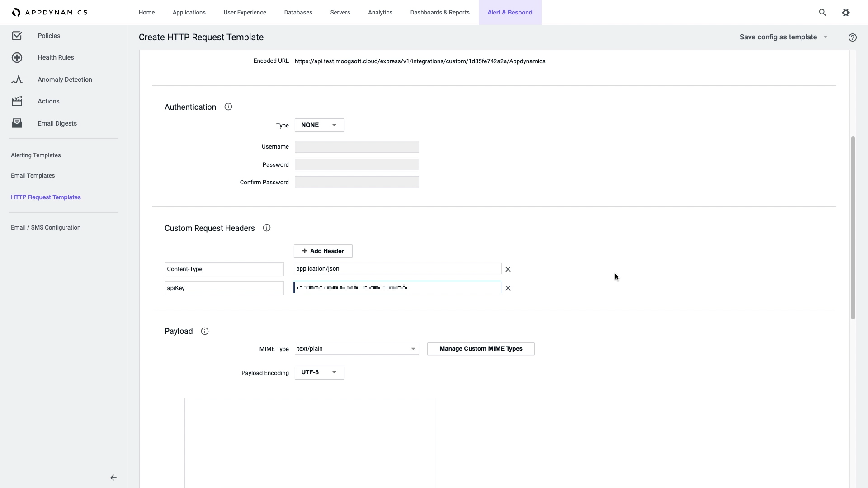Go to the Home tab
868x488 pixels.
coord(146,13)
